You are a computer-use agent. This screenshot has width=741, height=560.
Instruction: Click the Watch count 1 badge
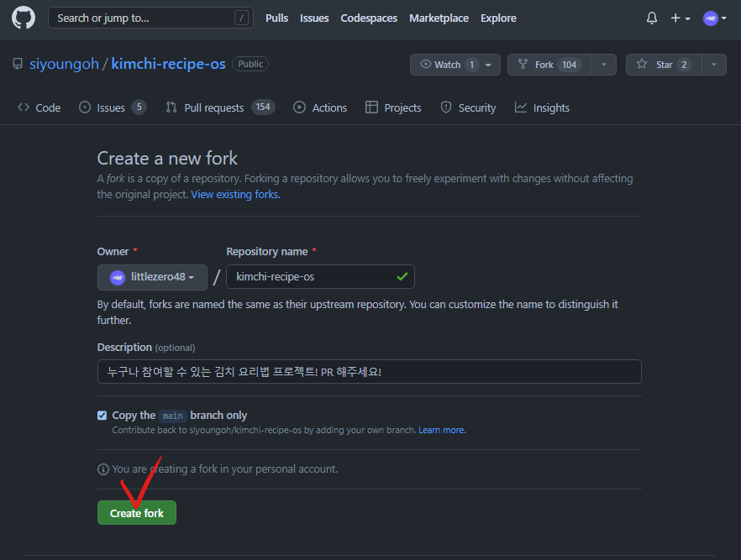(x=471, y=65)
